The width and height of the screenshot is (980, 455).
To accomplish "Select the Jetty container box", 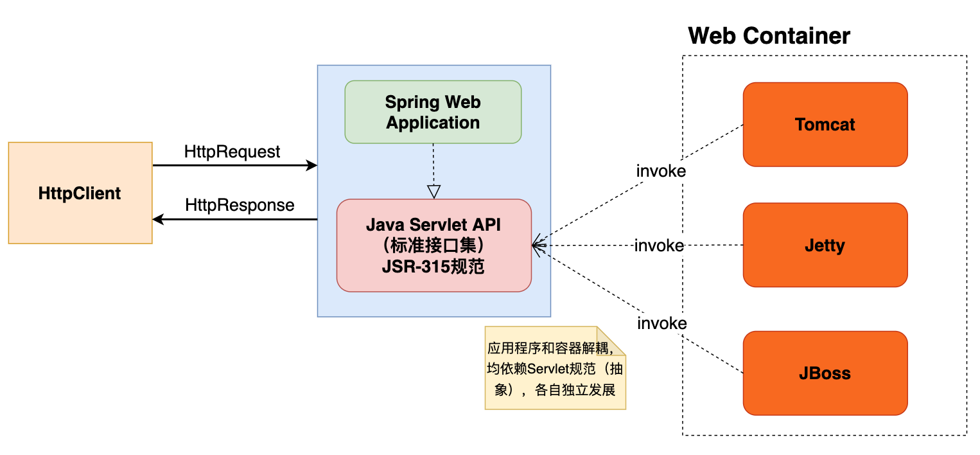I will [825, 245].
